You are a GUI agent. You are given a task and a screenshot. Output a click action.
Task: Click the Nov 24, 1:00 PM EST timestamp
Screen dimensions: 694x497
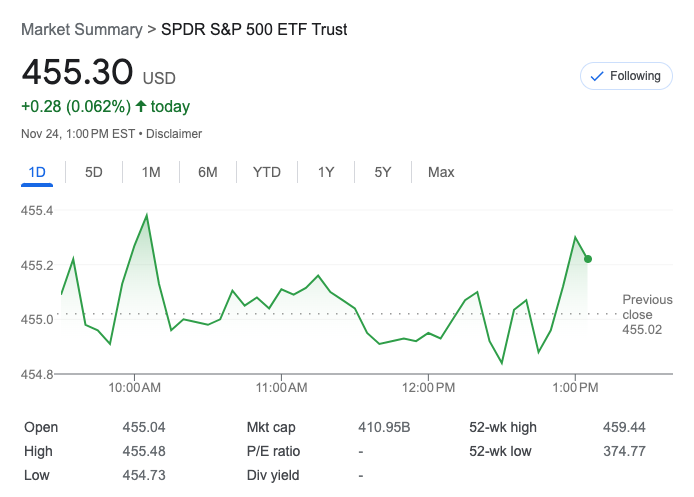click(x=78, y=134)
